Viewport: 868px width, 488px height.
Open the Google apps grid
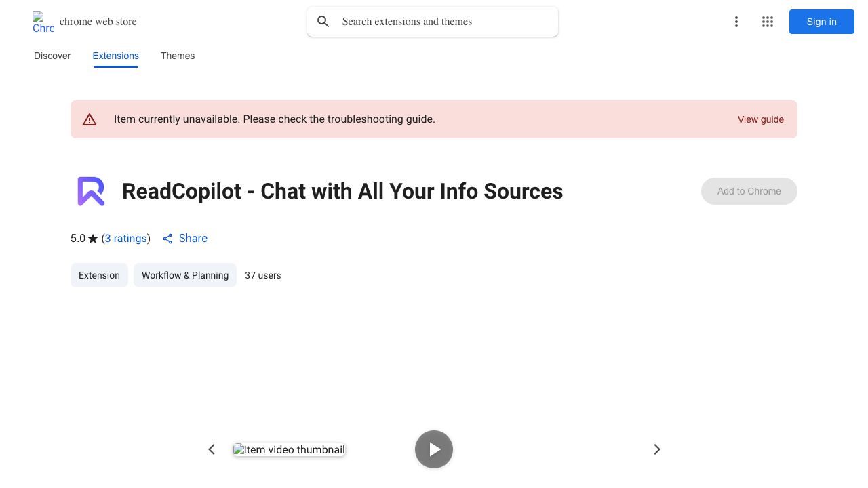tap(768, 22)
